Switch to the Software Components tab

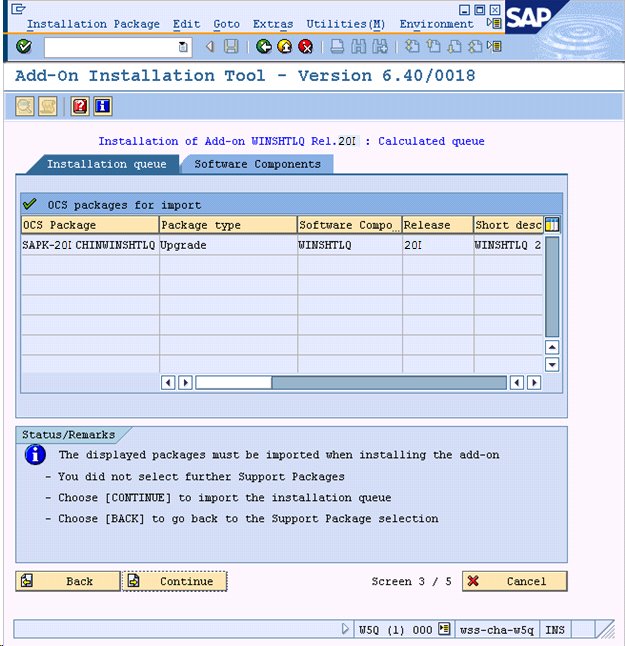tap(257, 164)
